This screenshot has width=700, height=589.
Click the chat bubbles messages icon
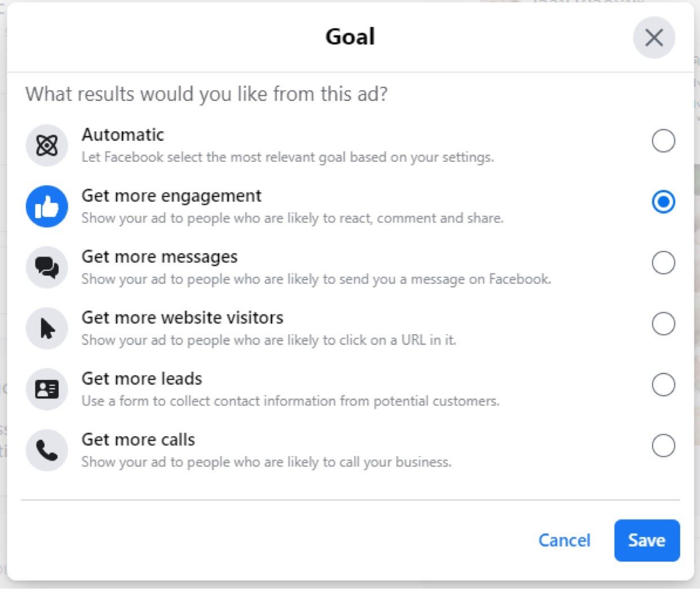[47, 267]
